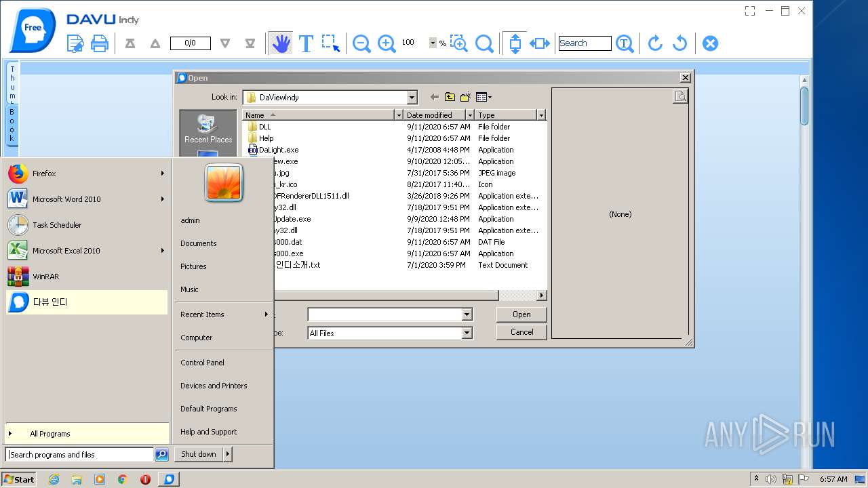868x488 pixels.
Task: Open Task Scheduler from Start menu
Action: (x=86, y=225)
